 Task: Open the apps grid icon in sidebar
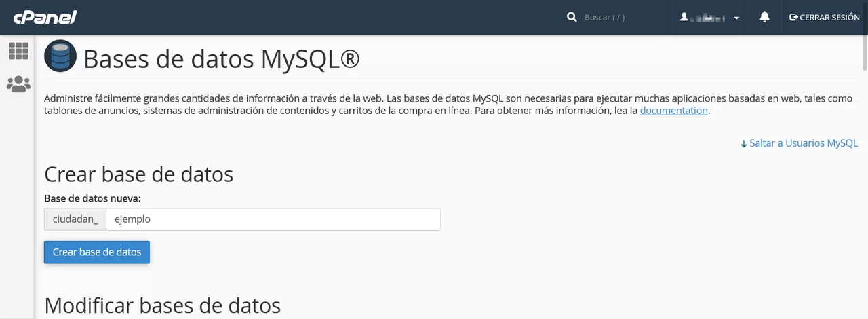[x=18, y=51]
